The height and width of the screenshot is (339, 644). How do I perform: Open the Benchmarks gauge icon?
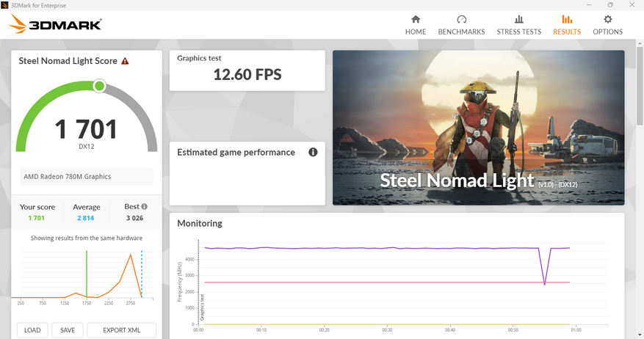click(461, 20)
